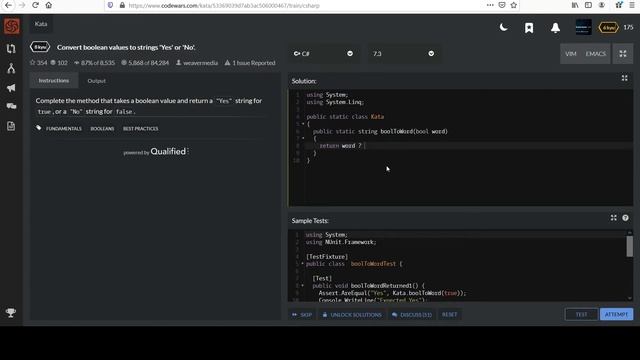Go to the browser home page
The width and height of the screenshot is (640, 360).
pyautogui.click(x=49, y=5)
